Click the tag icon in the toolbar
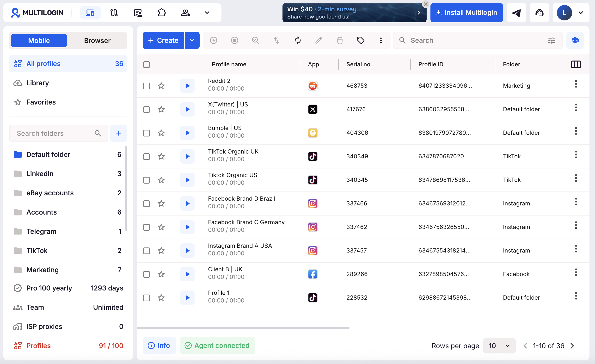Viewport: 595px width, 364px height. [361, 40]
